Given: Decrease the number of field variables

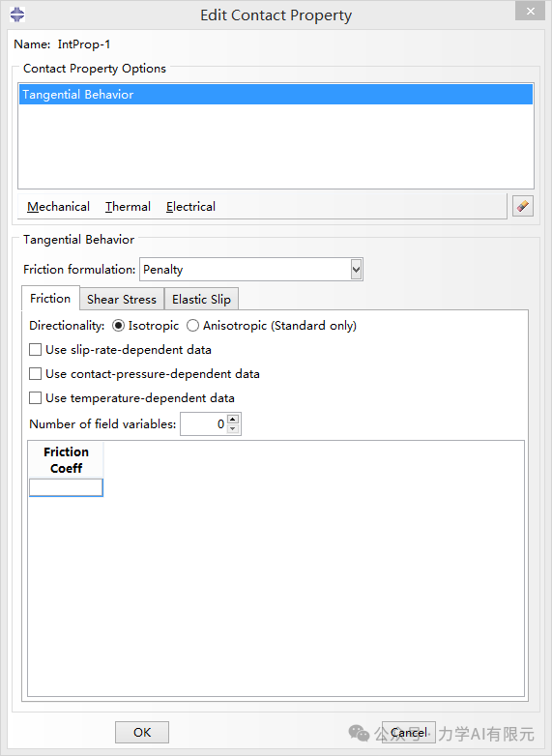Looking at the screenshot, I should point(233,428).
